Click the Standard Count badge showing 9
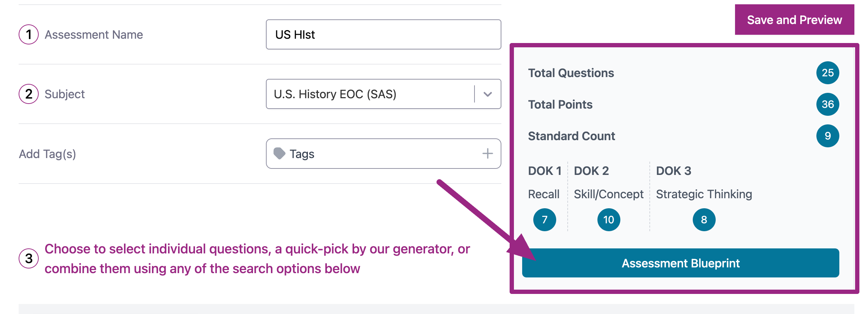The height and width of the screenshot is (314, 868). [828, 136]
